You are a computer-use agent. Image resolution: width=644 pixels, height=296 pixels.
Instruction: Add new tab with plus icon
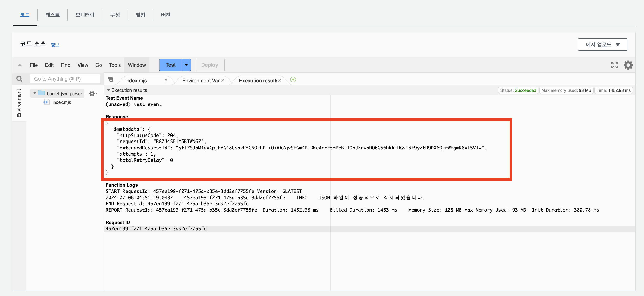[x=293, y=80]
